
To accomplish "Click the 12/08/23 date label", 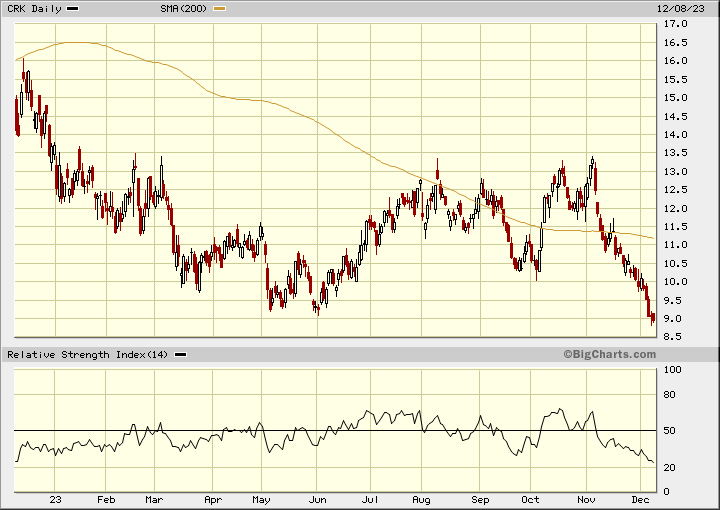I will click(x=681, y=9).
